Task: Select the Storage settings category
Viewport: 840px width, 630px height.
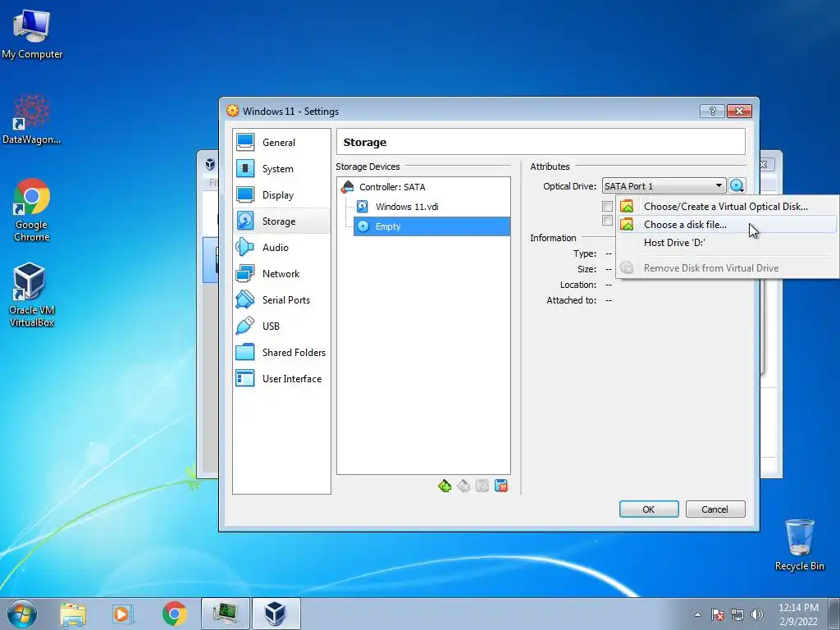Action: pyautogui.click(x=281, y=221)
